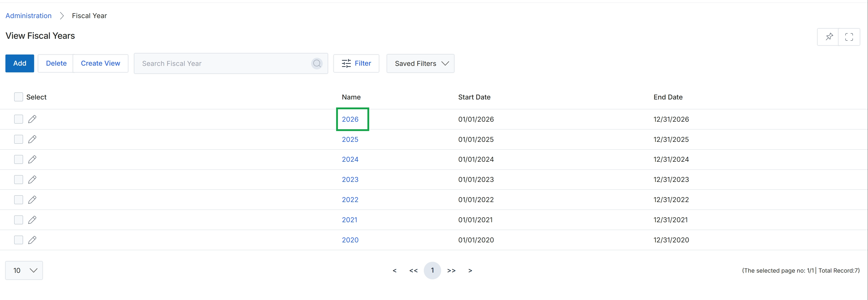Edit fiscal year 2024 pencil icon
The image size is (868, 300).
click(x=32, y=159)
